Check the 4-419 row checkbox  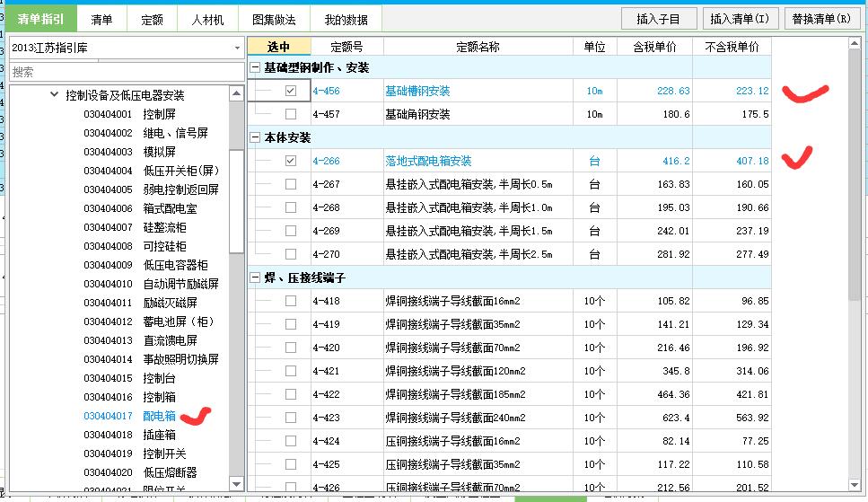pos(291,324)
